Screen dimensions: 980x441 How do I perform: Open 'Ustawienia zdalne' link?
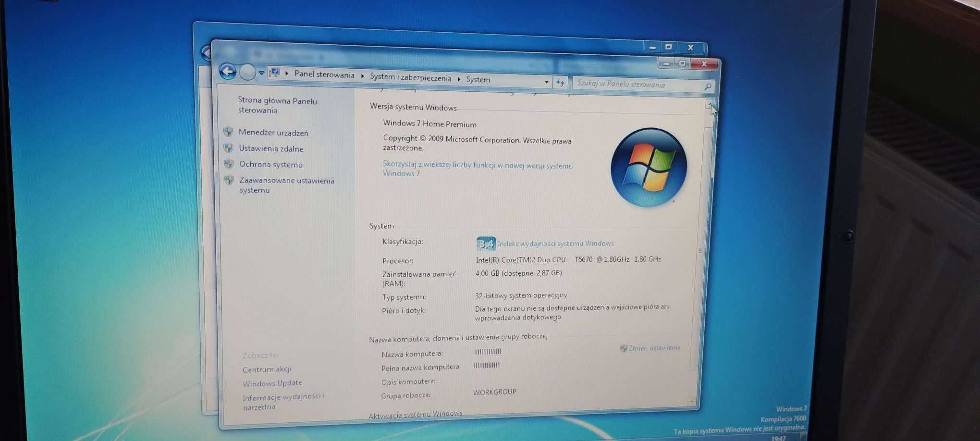271,148
